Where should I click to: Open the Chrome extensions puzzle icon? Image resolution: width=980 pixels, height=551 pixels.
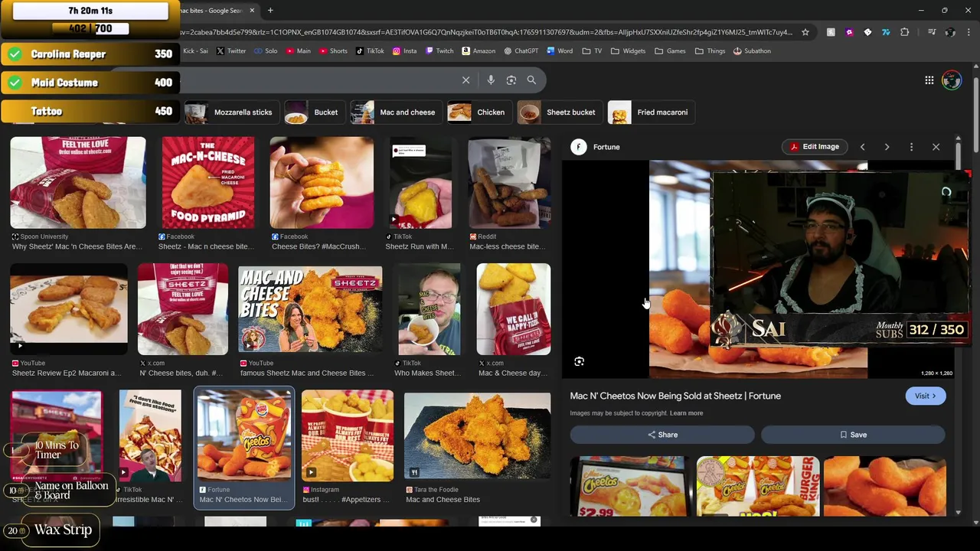[x=905, y=32]
